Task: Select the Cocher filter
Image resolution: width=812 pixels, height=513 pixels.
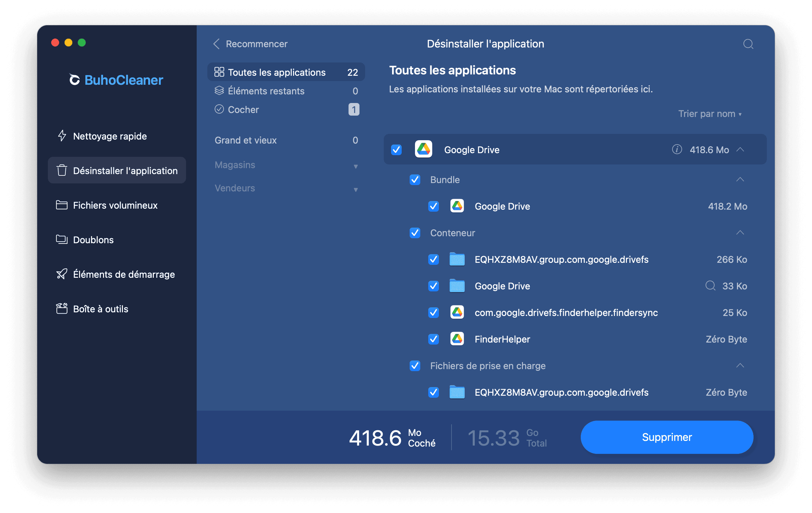Action: click(x=286, y=109)
